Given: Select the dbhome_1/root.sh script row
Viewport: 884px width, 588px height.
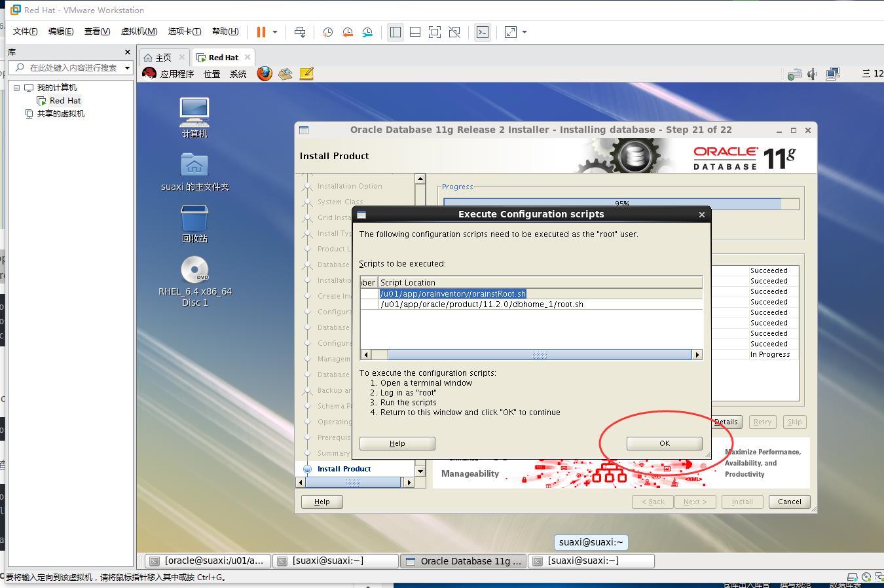Looking at the screenshot, I should coord(531,304).
